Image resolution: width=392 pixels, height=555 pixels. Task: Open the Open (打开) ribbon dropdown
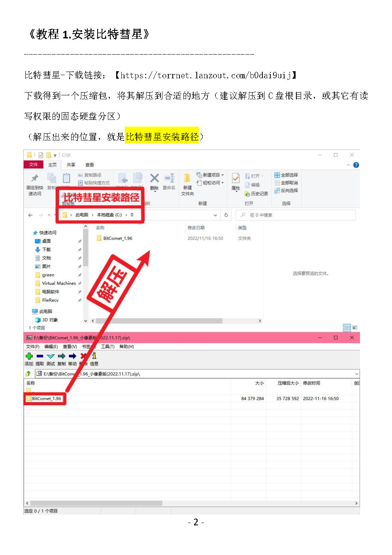click(254, 176)
